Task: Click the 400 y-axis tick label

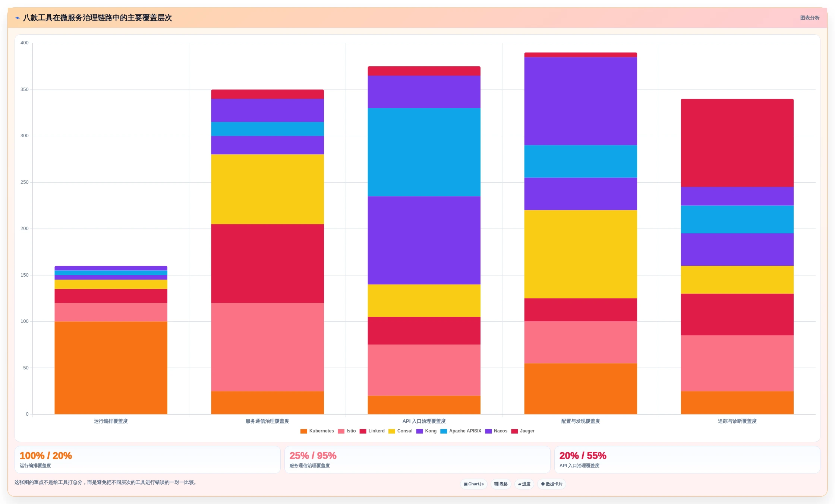Action: [25, 43]
